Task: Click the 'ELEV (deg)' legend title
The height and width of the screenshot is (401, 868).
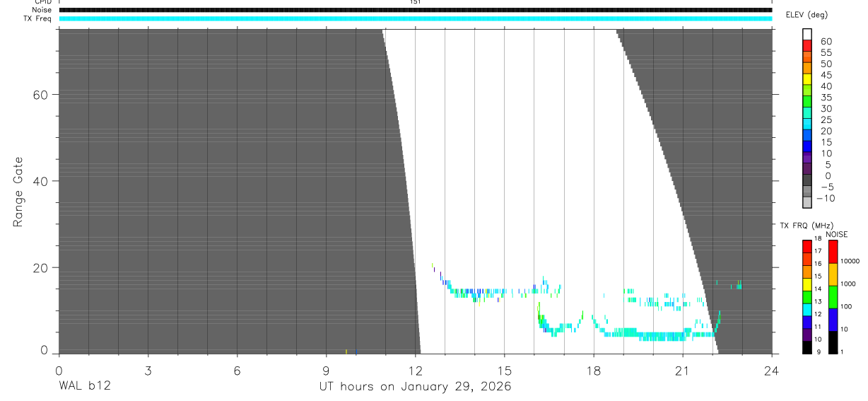Action: pos(807,15)
